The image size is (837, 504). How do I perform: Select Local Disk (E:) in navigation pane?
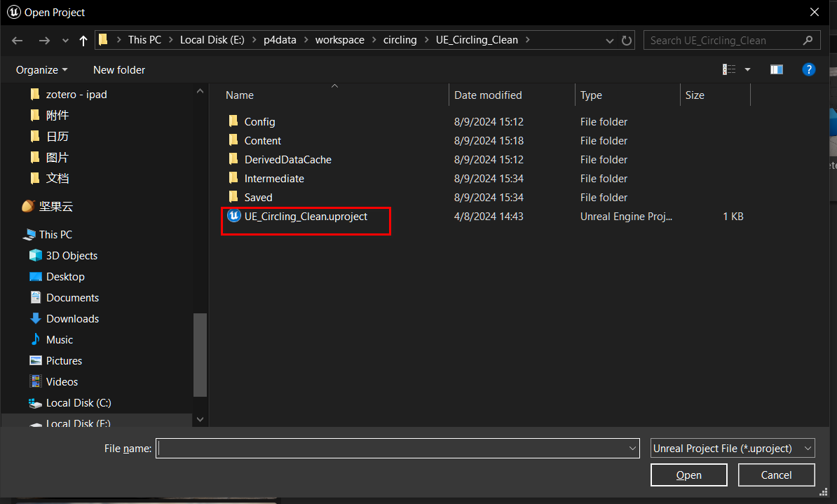[x=78, y=423]
